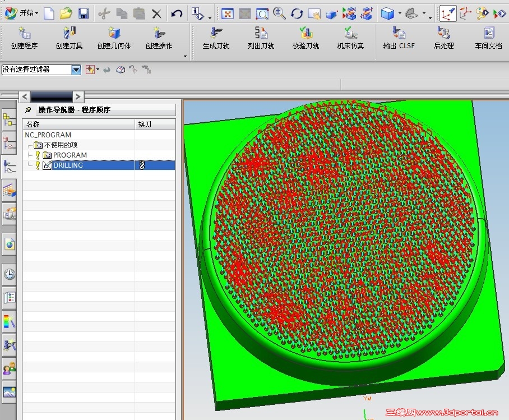
Task: Click the navigator horizontal scrollbar thumb
Action: [52, 96]
